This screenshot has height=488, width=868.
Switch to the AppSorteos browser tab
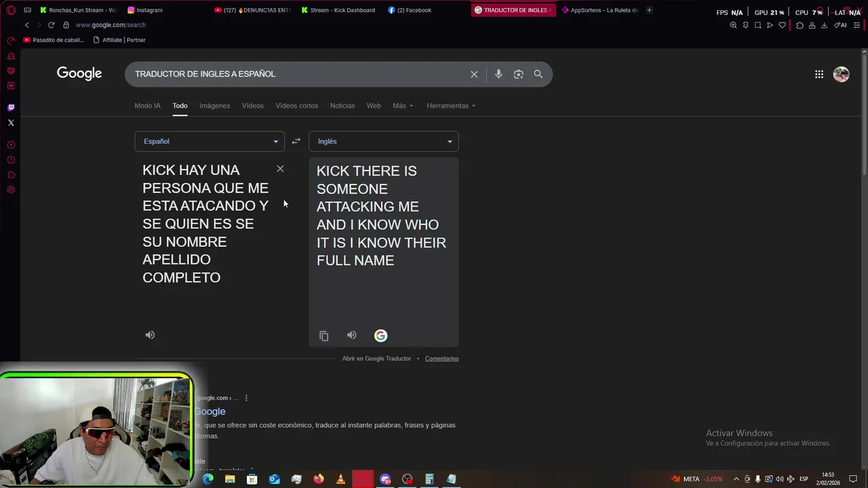coord(600,10)
